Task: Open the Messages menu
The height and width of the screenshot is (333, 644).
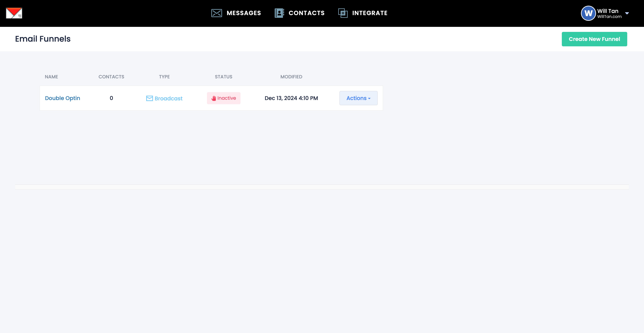Action: [x=244, y=13]
